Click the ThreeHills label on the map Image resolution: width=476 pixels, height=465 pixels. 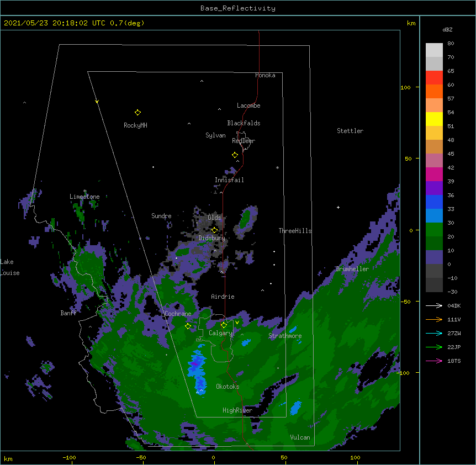click(295, 231)
